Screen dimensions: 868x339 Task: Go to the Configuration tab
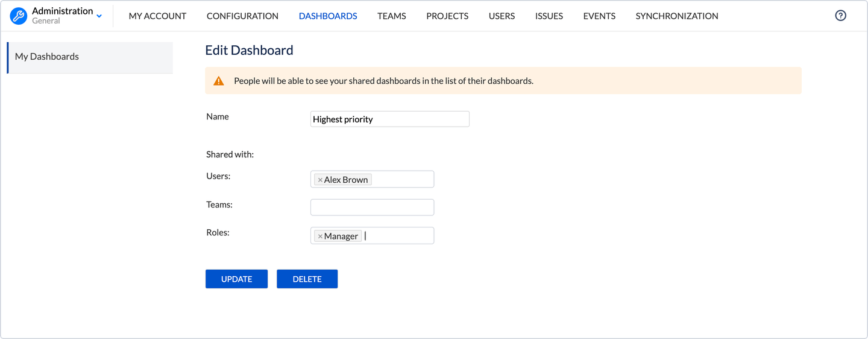click(242, 16)
